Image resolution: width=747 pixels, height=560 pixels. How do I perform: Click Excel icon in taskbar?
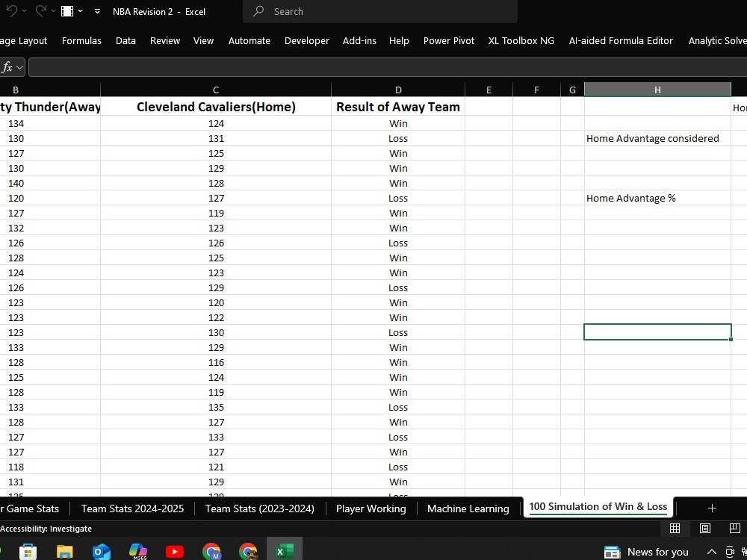tap(285, 552)
